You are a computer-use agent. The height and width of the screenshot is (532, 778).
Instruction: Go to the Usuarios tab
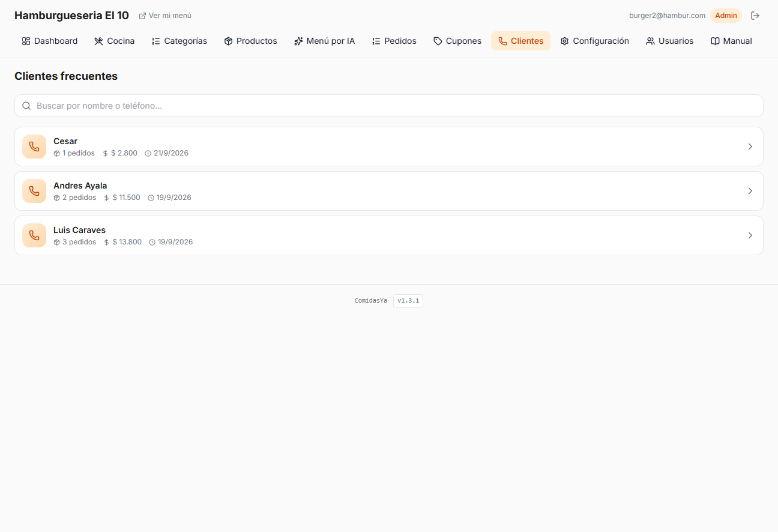(669, 41)
